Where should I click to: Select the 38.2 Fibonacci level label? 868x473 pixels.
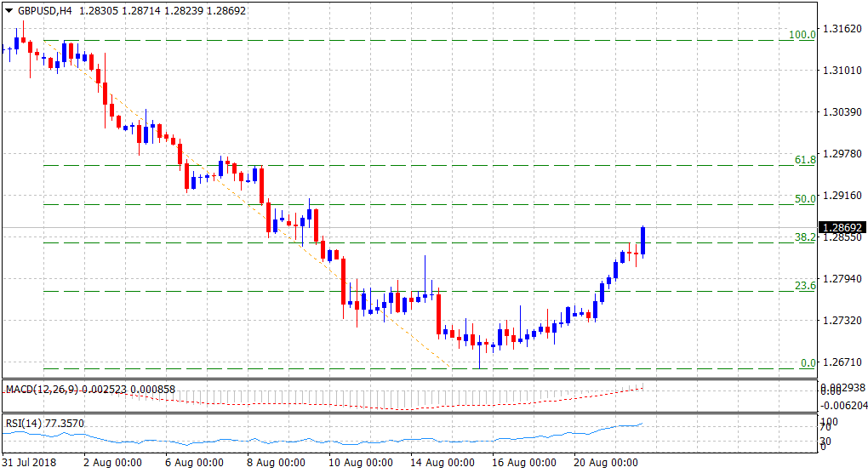[805, 238]
